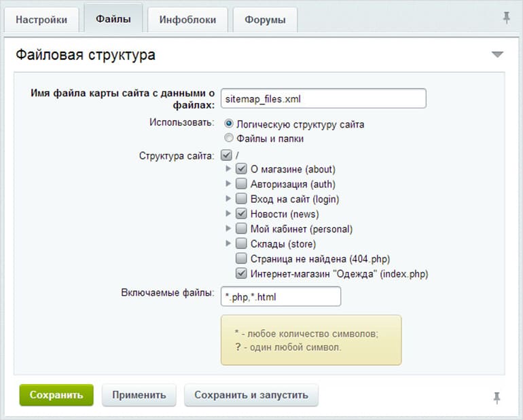Viewport: 523px width, 420px height.
Task: Click Интернет-магазин "Одежда" (index.php) label
Action: point(339,274)
